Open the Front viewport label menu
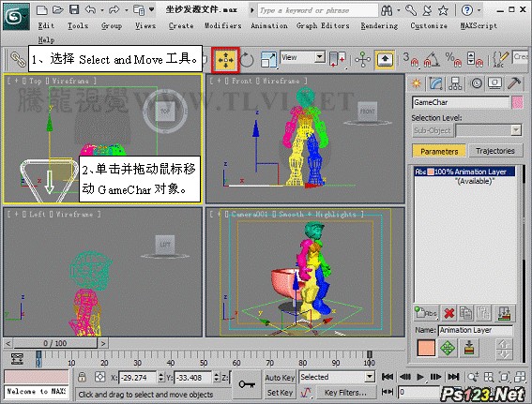Viewport: 532px width, 404px height. 242,81
